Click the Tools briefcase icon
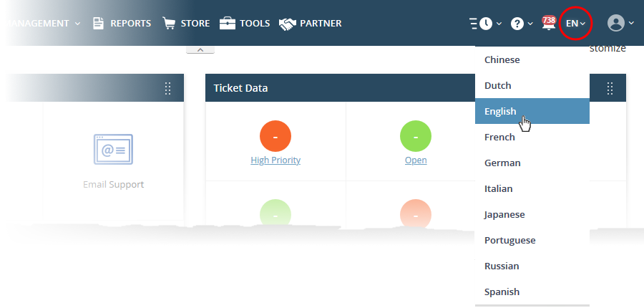Viewport: 644px width, 308px height. click(x=228, y=24)
